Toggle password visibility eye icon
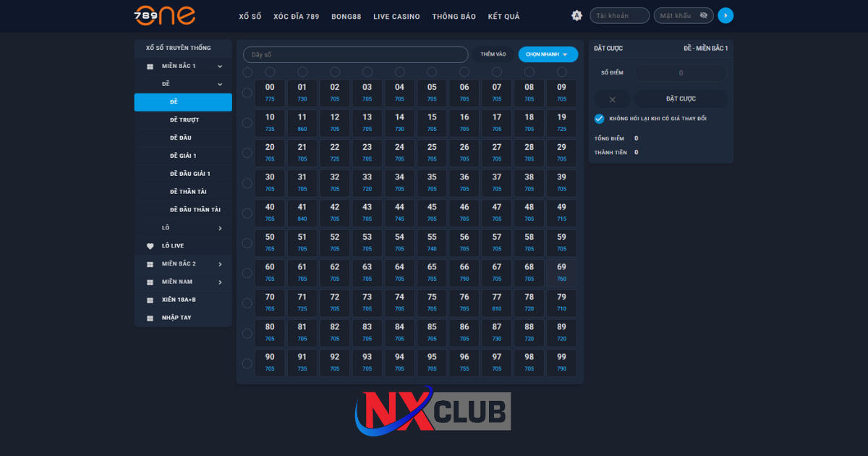 coord(704,16)
